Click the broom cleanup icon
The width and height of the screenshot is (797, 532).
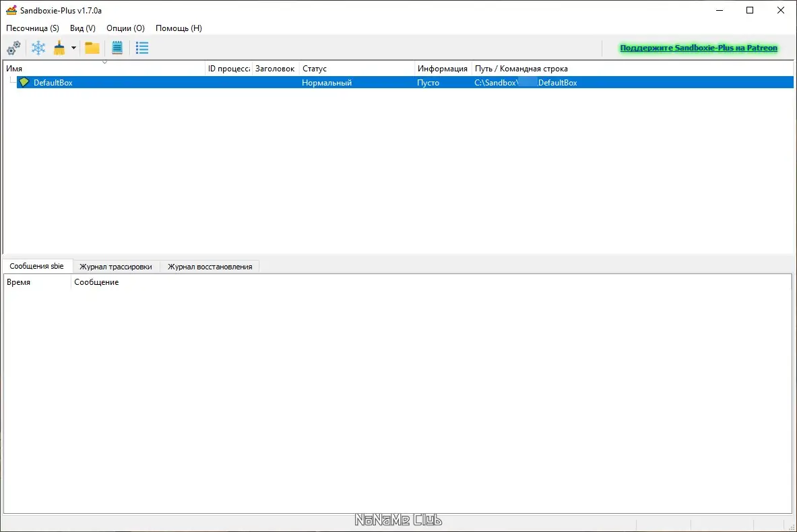click(x=59, y=48)
